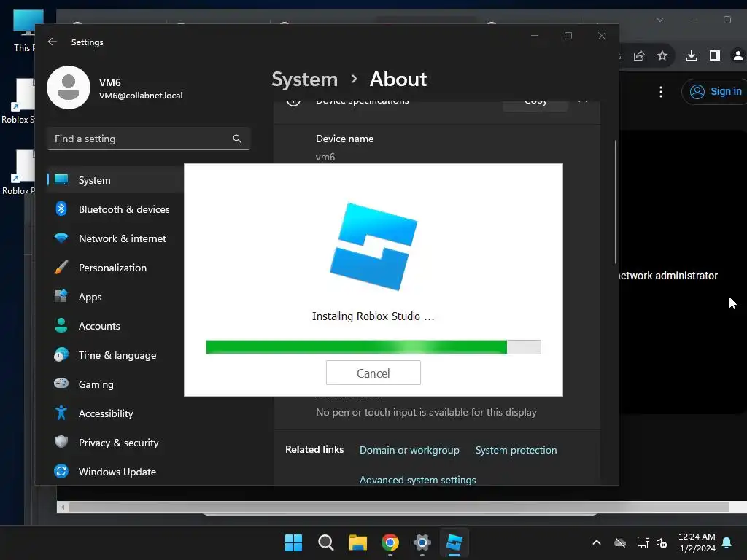The image size is (747, 560).
Task: Click the network status tray icon
Action: (x=643, y=542)
